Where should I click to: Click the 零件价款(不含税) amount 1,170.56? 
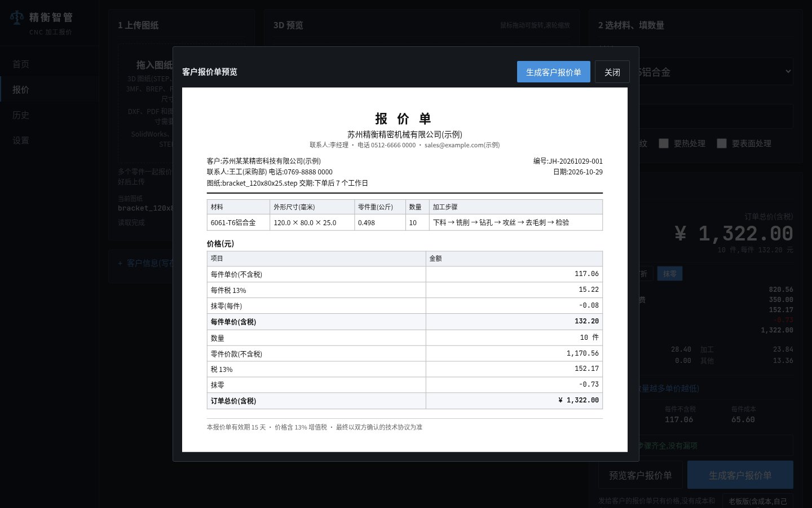coord(583,353)
